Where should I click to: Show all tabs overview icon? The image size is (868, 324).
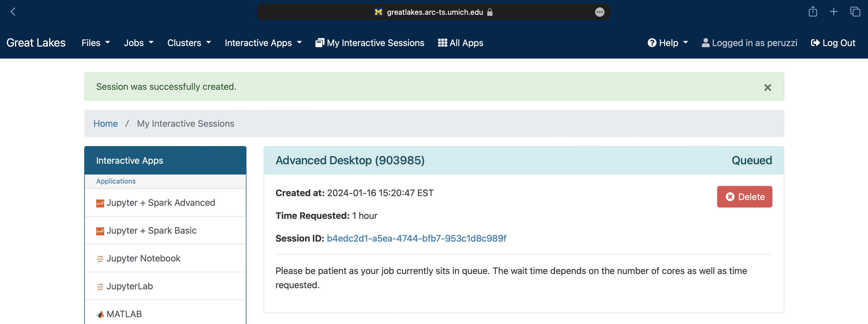pyautogui.click(x=855, y=12)
